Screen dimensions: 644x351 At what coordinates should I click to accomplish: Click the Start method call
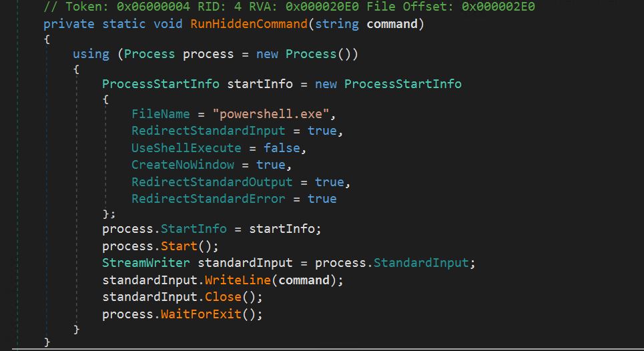pos(179,246)
